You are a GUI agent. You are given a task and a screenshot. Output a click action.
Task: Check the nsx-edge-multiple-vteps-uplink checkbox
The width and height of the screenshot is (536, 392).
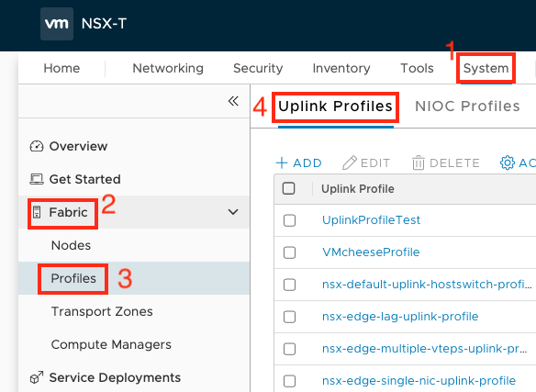pos(289,349)
